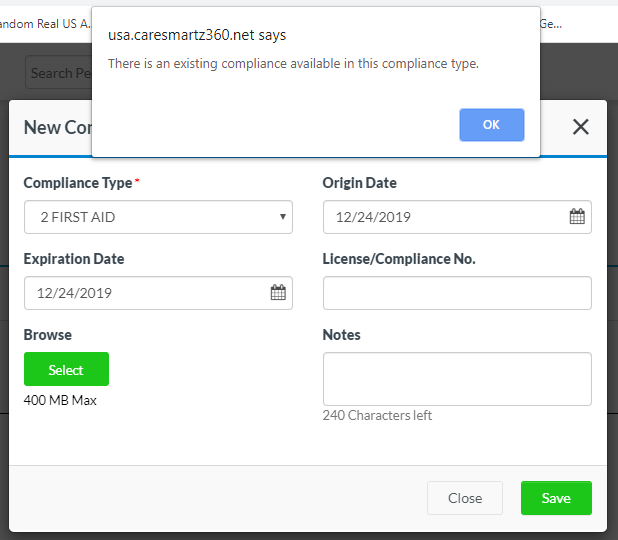Image resolution: width=618 pixels, height=540 pixels.
Task: Focus the Origin Date text field
Action: pos(440,217)
